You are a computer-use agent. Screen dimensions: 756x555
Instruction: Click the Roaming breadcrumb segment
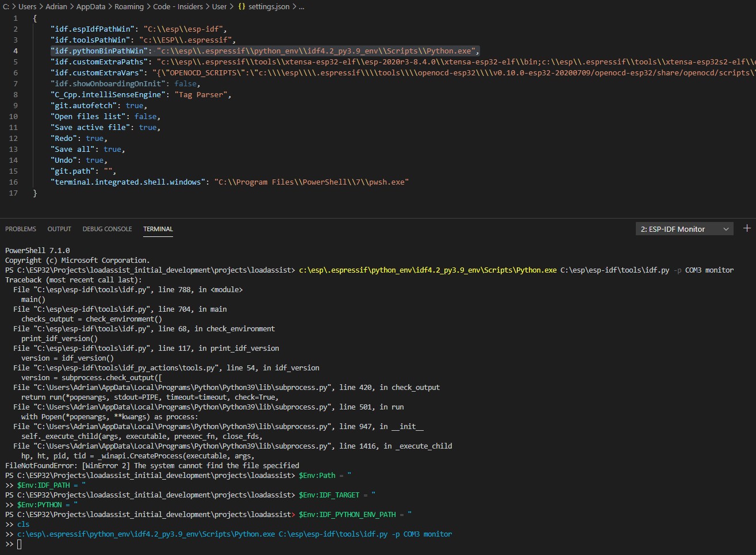pyautogui.click(x=129, y=6)
